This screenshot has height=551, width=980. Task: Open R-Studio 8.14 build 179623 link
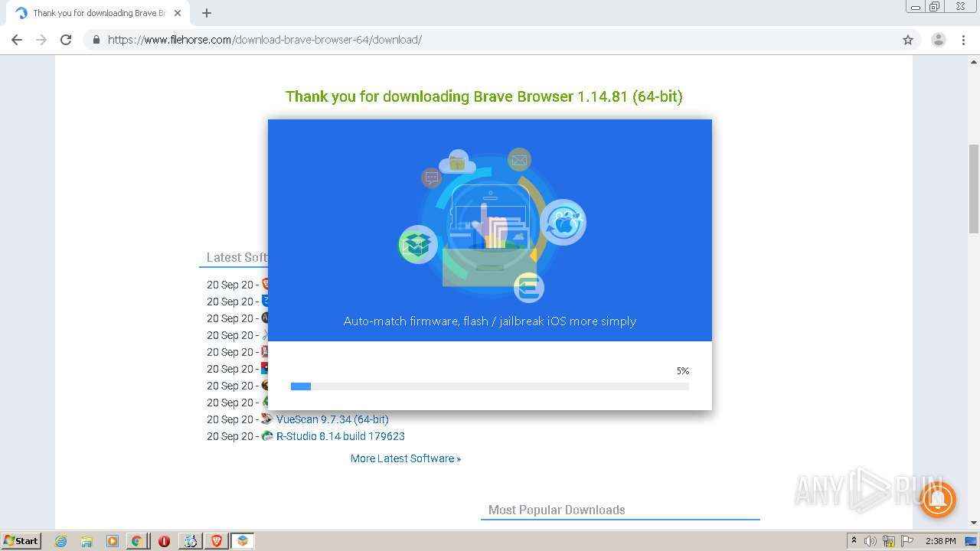coord(341,436)
